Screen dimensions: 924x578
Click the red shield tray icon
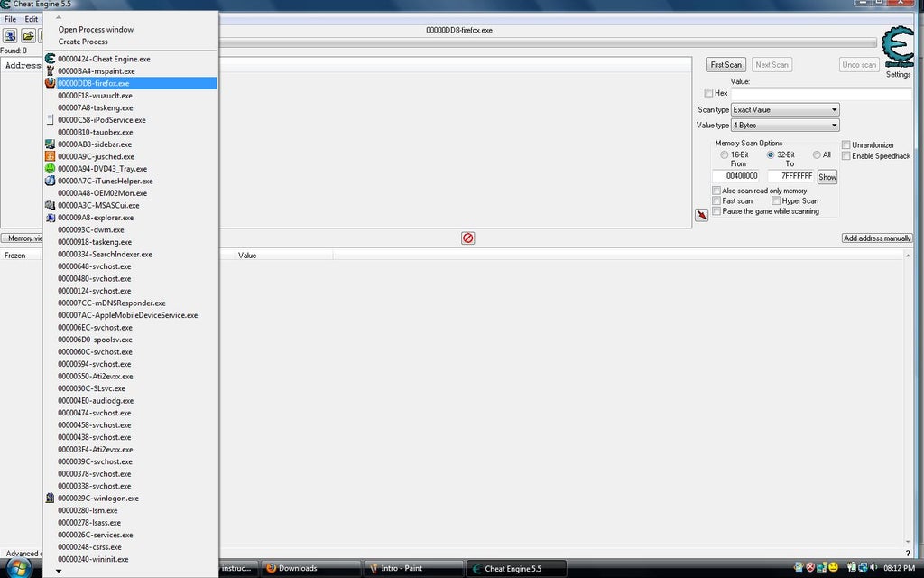click(810, 568)
